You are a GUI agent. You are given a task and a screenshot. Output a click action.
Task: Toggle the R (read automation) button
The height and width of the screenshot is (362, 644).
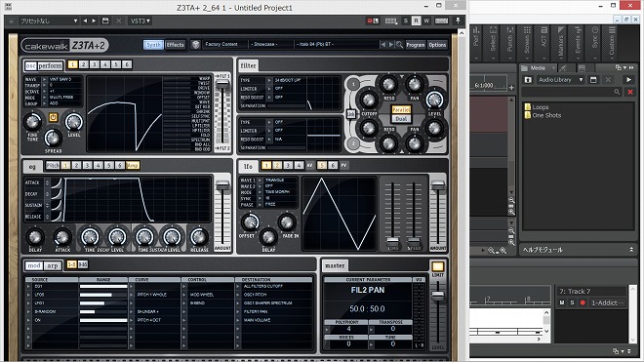(416, 20)
